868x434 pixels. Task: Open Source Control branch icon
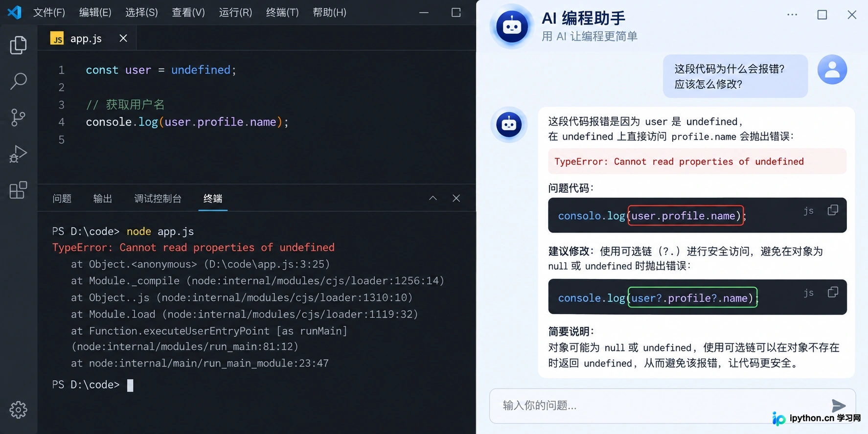click(18, 117)
